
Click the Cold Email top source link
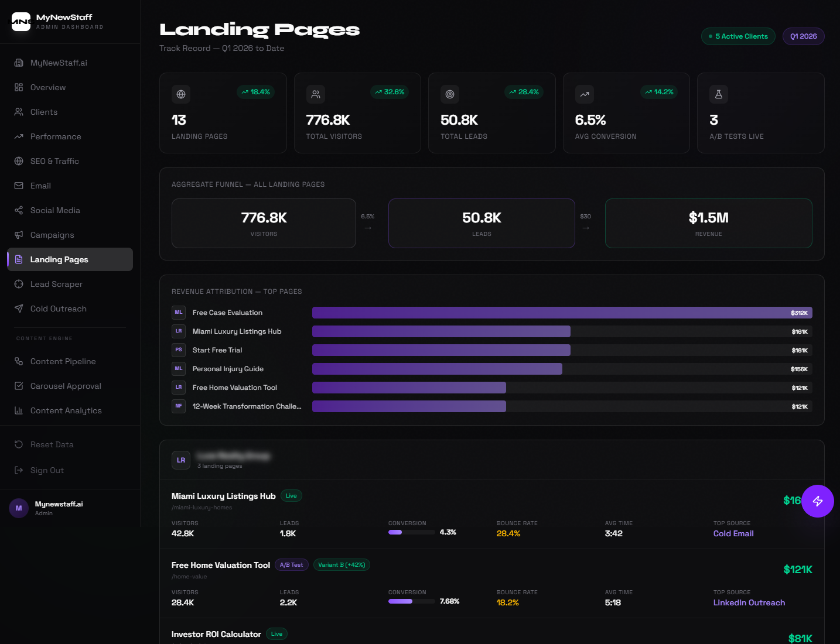click(x=733, y=533)
